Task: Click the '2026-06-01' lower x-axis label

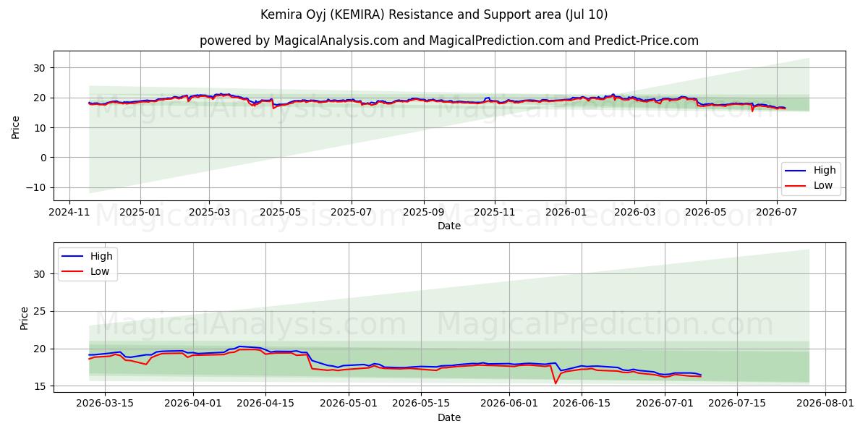Action: (509, 404)
